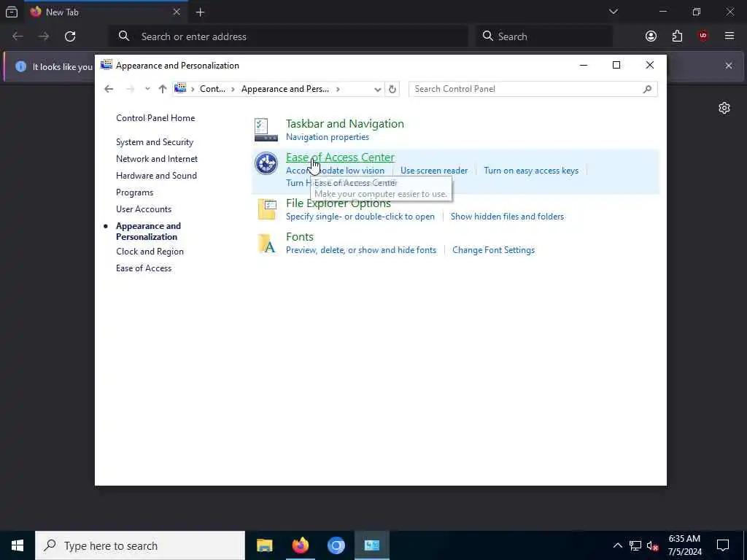This screenshot has height=560, width=747.
Task: Expand chevron before Control Panel breadcrumb
Action: (193, 89)
